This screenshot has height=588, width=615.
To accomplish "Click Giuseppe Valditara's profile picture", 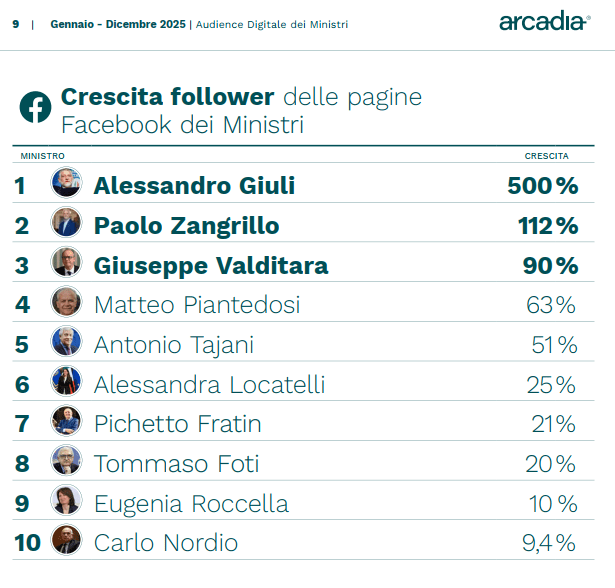I will (66, 263).
